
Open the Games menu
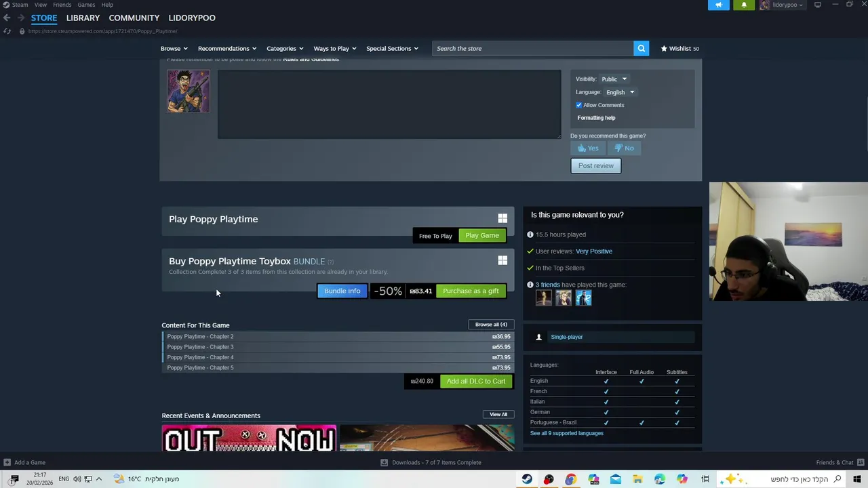86,5
